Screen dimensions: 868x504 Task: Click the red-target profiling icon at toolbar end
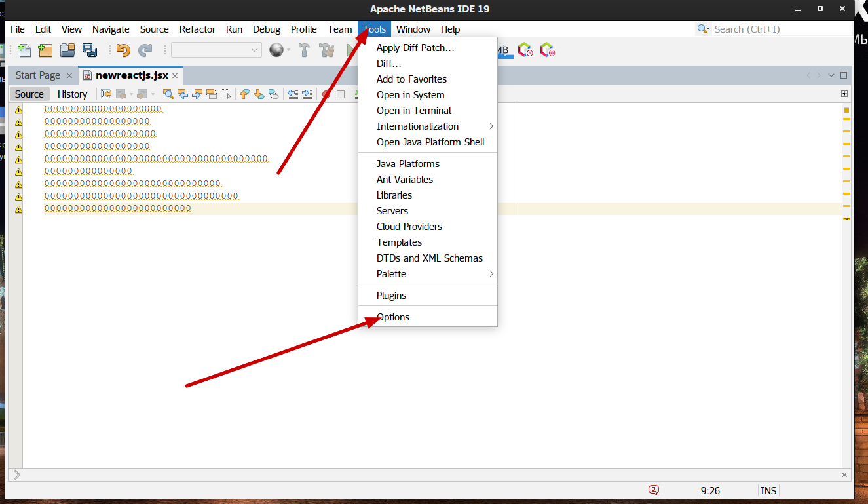[x=547, y=50]
